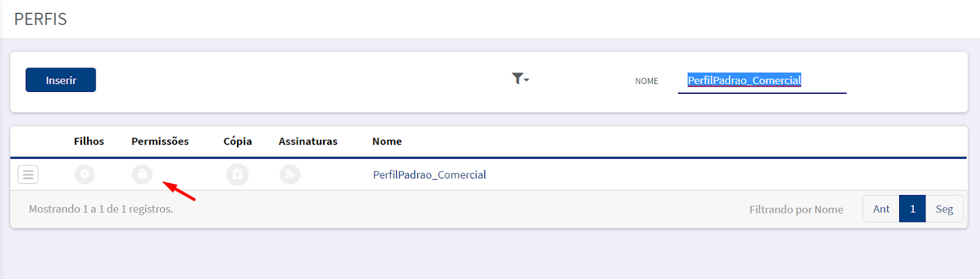
Task: Select the Cópia column header
Action: click(x=238, y=141)
